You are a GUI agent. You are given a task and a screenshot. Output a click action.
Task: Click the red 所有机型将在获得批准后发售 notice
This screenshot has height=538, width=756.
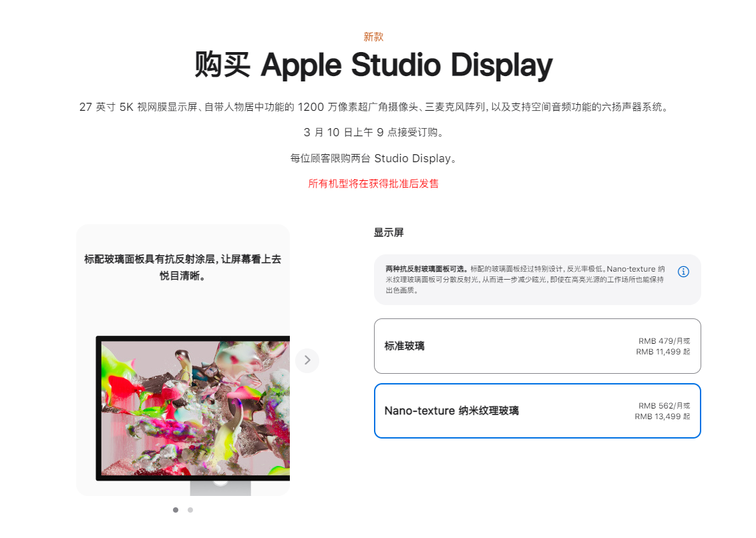pos(374,184)
